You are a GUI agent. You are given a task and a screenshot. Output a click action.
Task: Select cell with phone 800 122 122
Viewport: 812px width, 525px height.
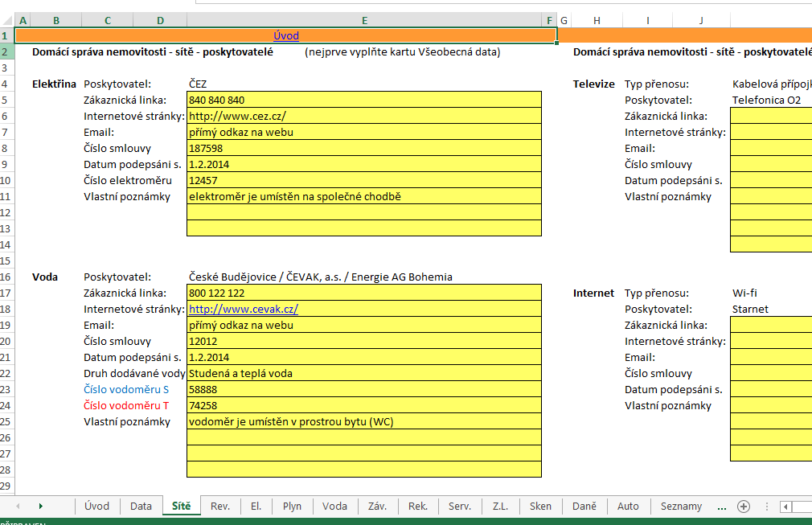click(x=364, y=293)
